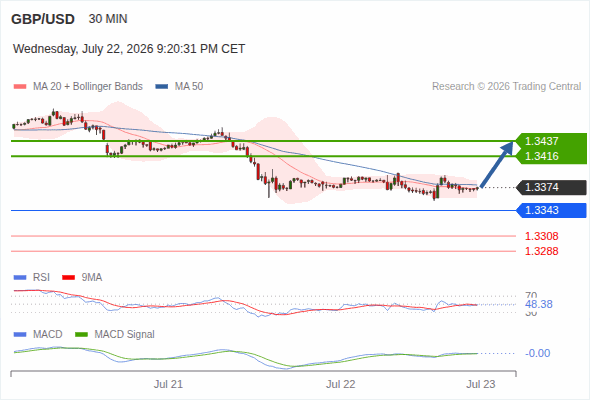Click the MACD blue legend swatch

20,335
